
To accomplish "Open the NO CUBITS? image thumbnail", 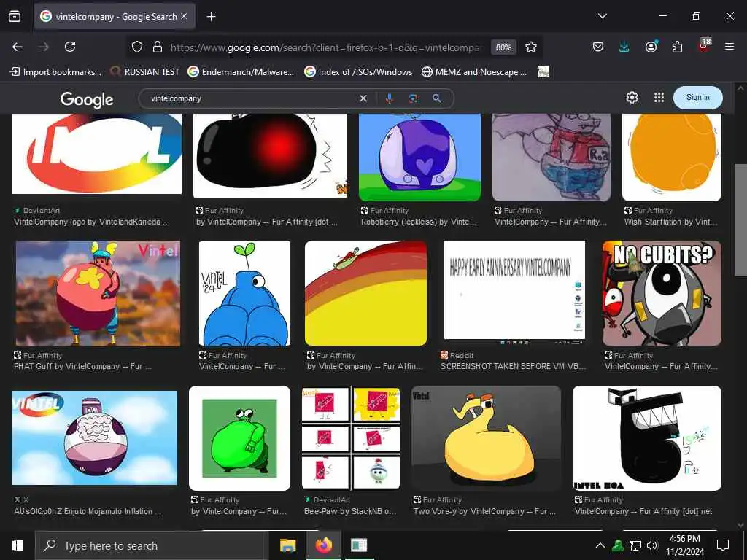I will click(662, 293).
